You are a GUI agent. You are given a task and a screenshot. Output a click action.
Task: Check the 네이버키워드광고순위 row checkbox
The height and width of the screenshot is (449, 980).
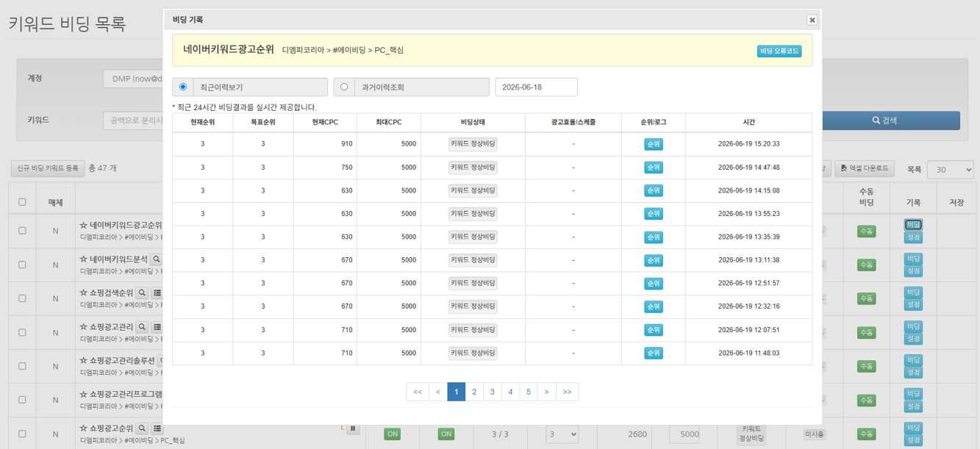point(22,231)
